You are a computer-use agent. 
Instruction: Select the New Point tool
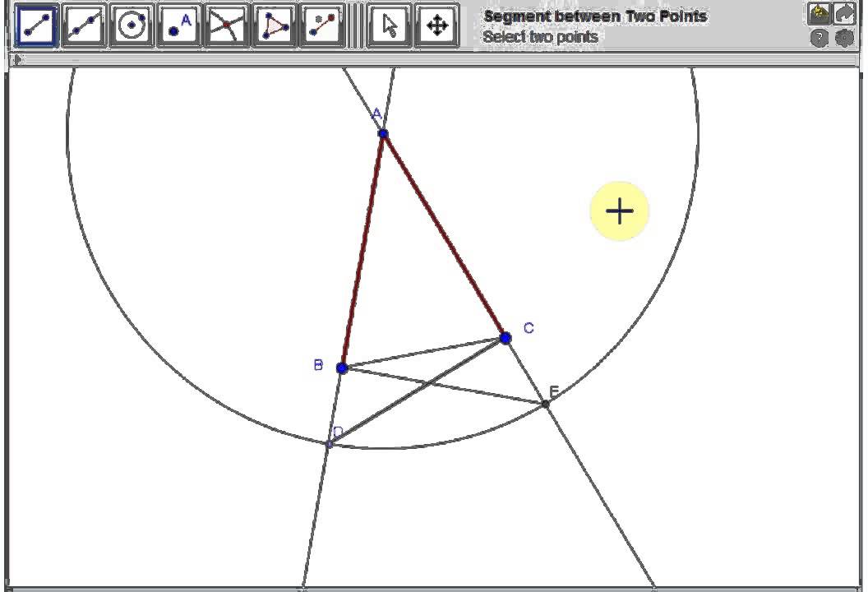tap(179, 25)
